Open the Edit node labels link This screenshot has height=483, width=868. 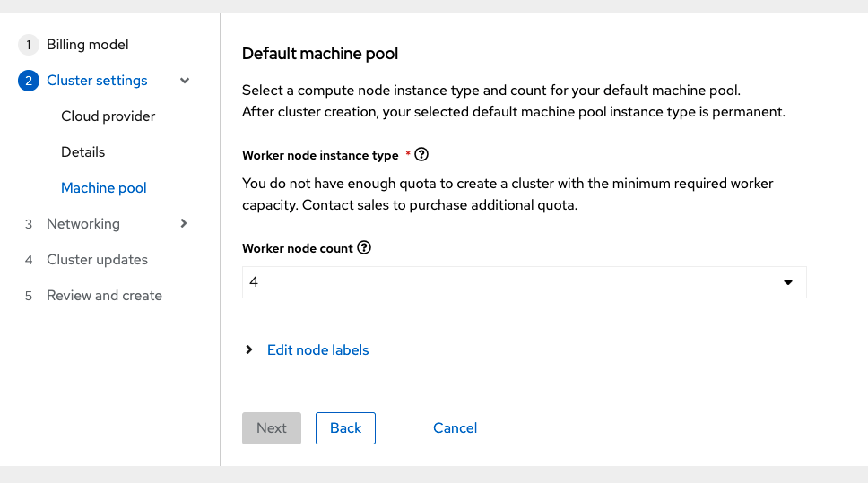coord(318,350)
